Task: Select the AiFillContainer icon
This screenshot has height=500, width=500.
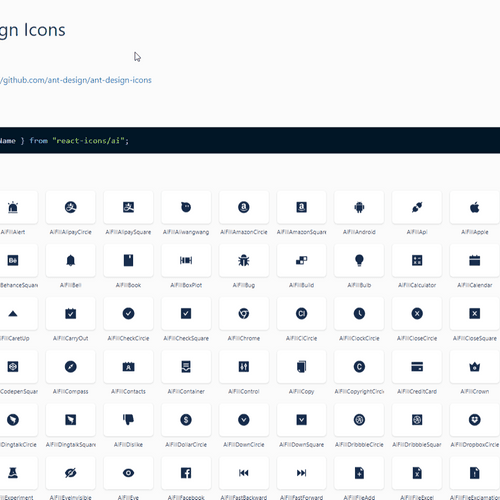Action: tap(186, 367)
